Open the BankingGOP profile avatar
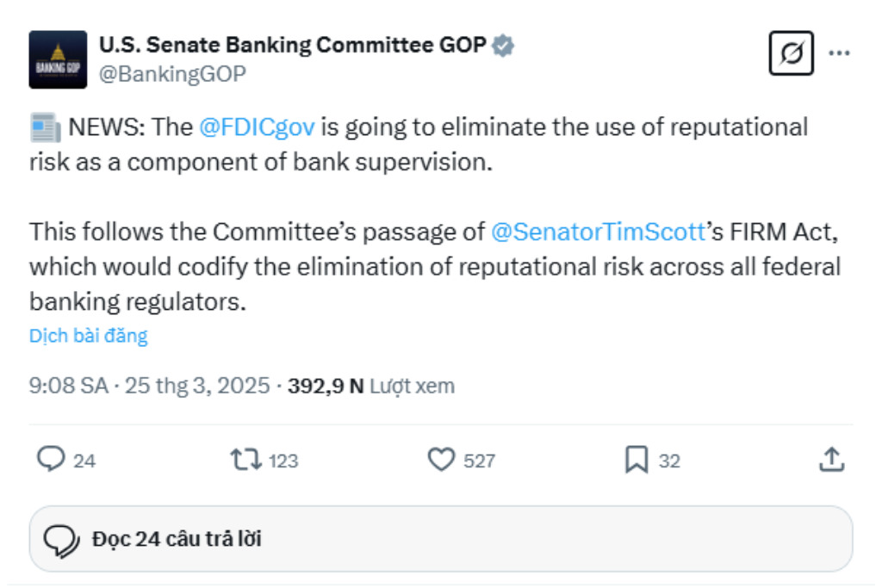Image resolution: width=882 pixels, height=588 pixels. click(58, 59)
